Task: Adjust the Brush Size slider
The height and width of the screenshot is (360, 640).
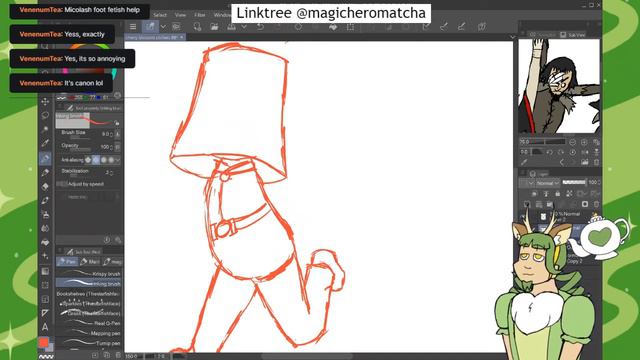Action: pyautogui.click(x=80, y=138)
